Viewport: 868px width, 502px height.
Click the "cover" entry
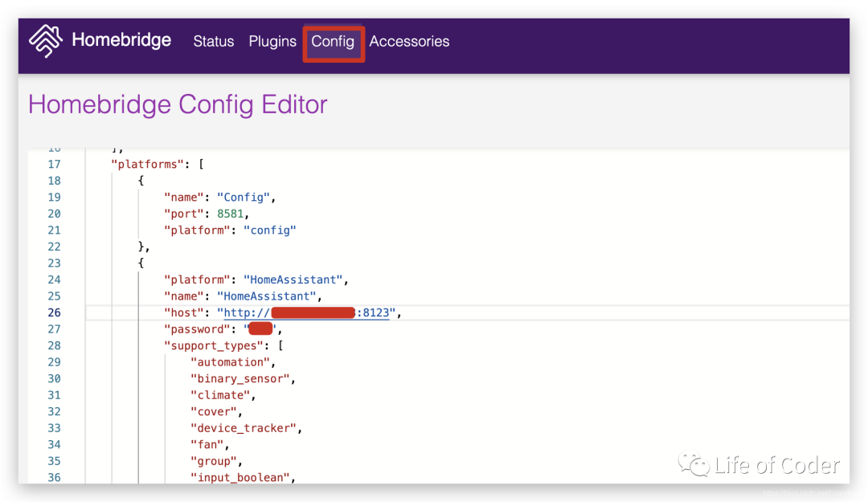coord(214,412)
